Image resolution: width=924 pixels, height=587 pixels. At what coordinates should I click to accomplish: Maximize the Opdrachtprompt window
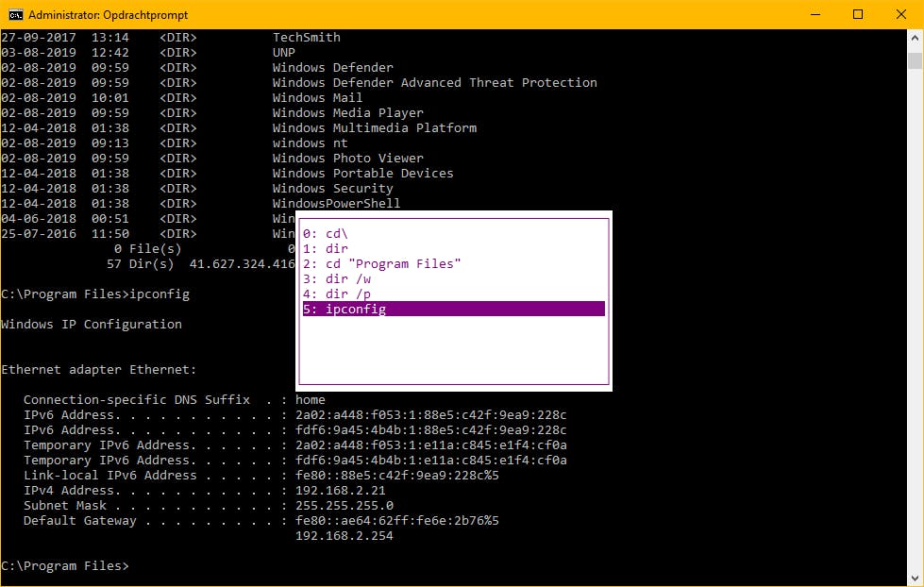[858, 14]
